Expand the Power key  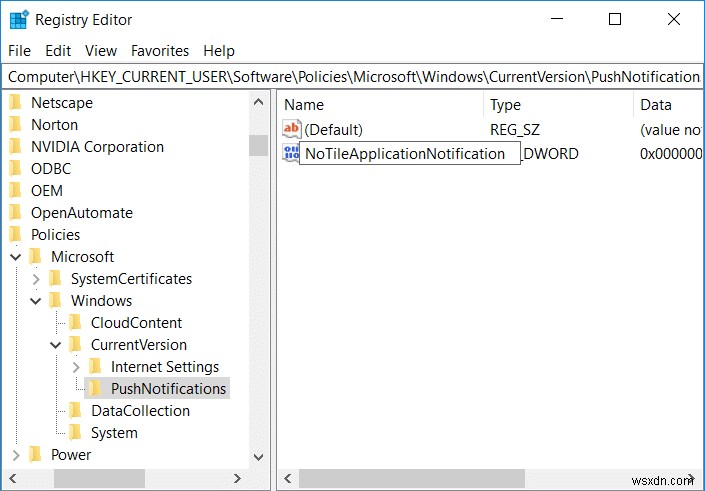pyautogui.click(x=16, y=455)
